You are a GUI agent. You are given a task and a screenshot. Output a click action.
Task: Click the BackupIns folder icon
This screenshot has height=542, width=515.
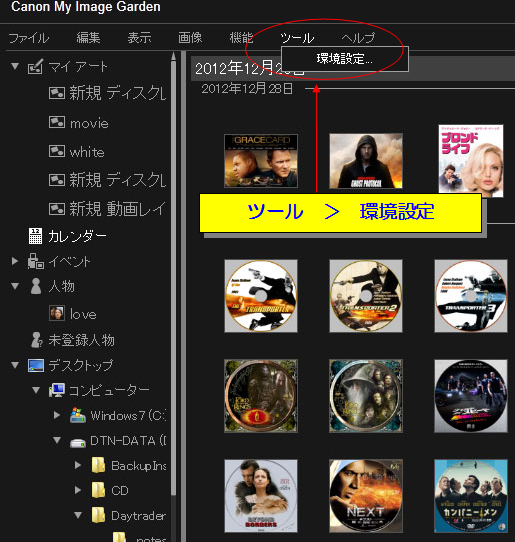click(99, 465)
